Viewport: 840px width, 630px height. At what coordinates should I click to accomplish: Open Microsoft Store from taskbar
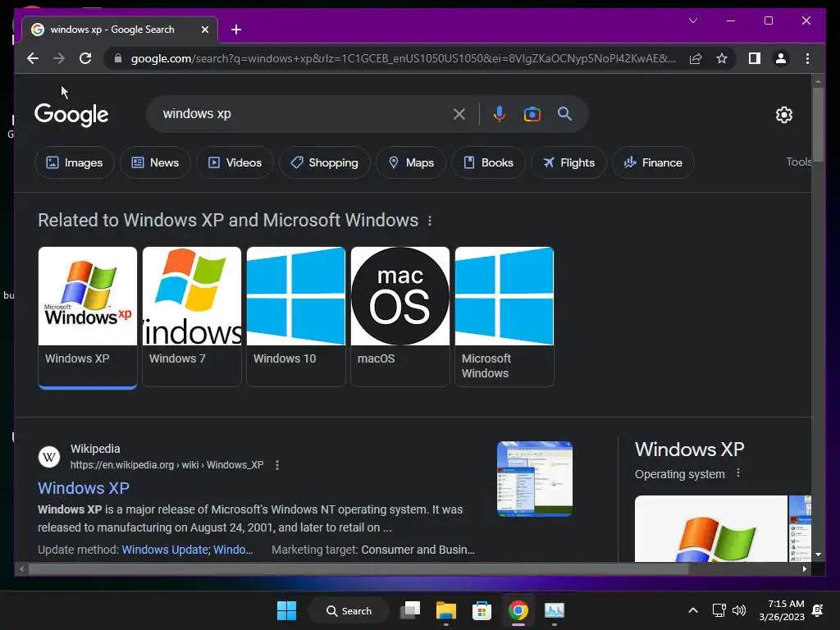point(482,610)
